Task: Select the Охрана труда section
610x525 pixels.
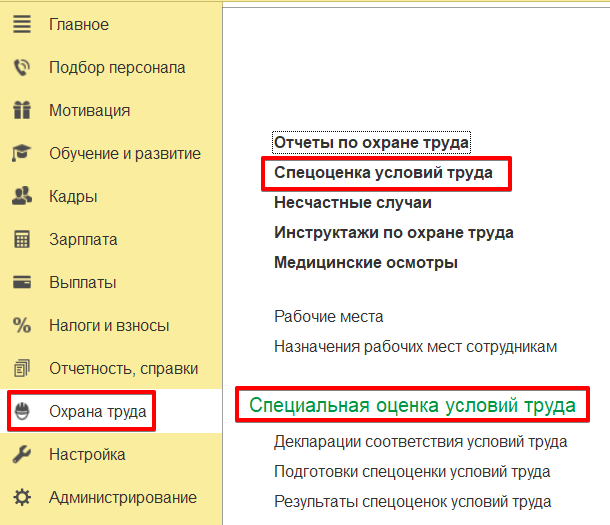Action: [x=98, y=411]
